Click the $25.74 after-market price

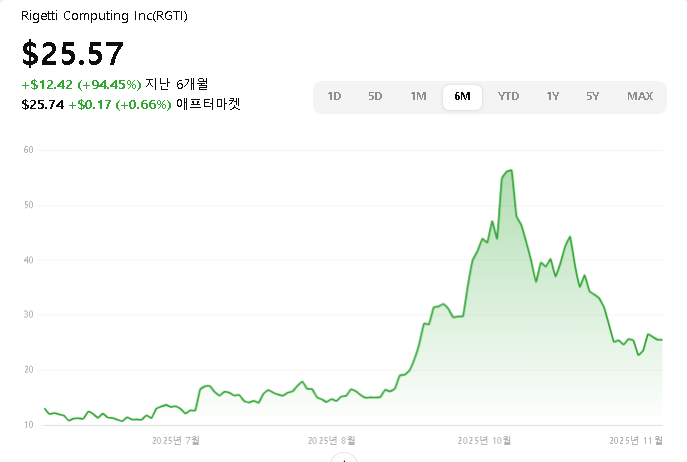point(42,105)
